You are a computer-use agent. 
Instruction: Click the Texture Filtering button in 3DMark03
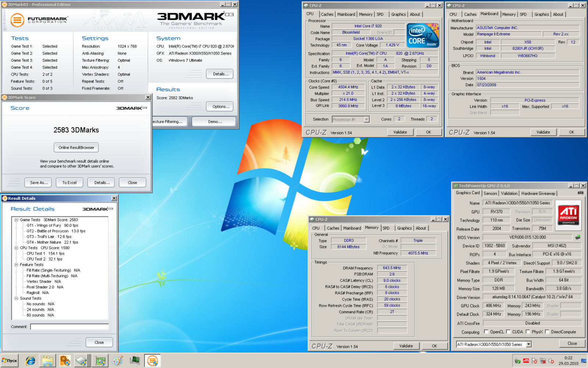pos(169,121)
